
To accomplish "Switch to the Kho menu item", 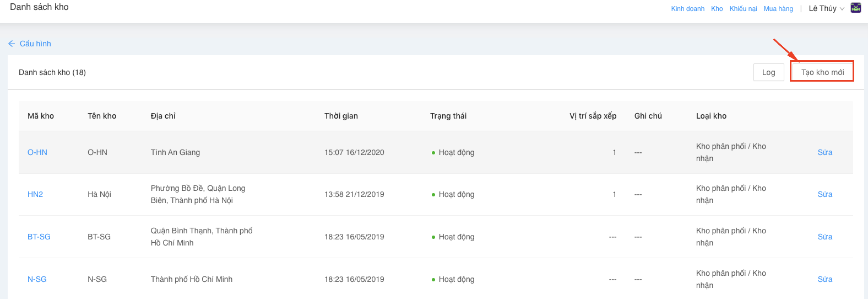I will click(x=717, y=9).
